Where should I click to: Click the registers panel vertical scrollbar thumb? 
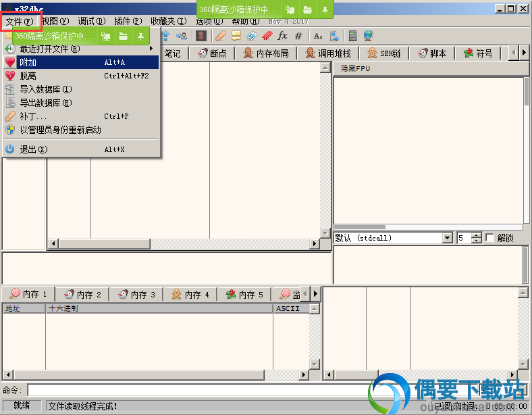527,92
